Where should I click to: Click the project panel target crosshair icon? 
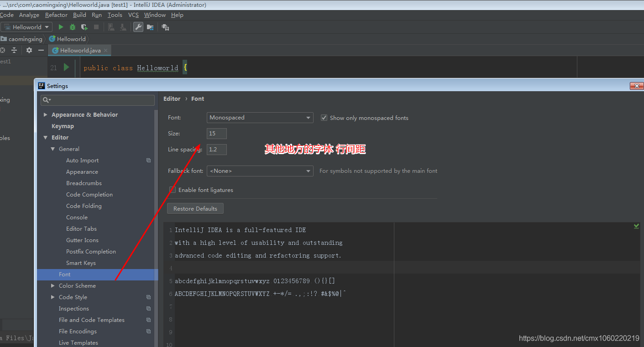point(2,50)
